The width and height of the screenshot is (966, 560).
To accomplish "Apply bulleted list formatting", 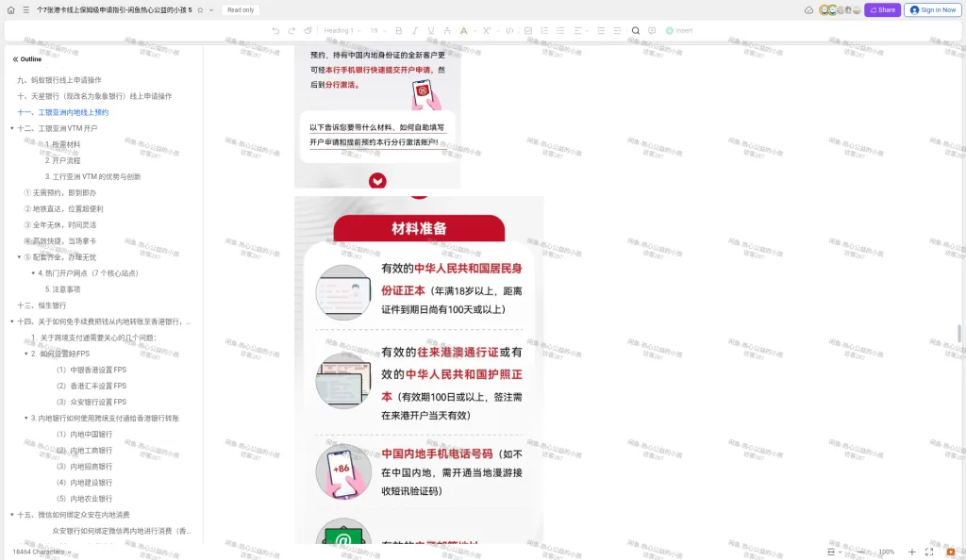I will point(560,30).
